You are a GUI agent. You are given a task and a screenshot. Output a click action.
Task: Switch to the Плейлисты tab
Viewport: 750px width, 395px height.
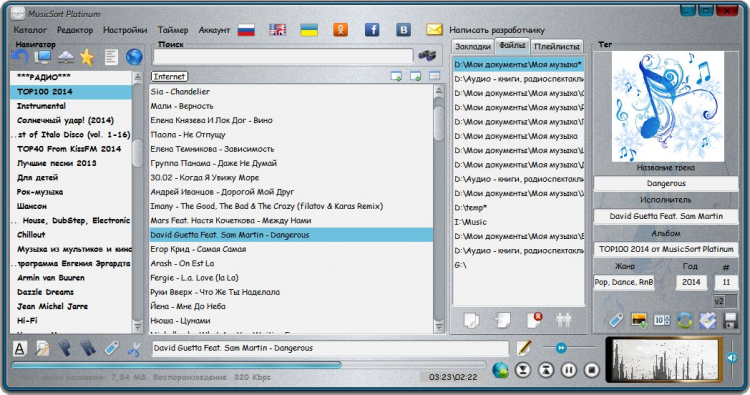(557, 46)
